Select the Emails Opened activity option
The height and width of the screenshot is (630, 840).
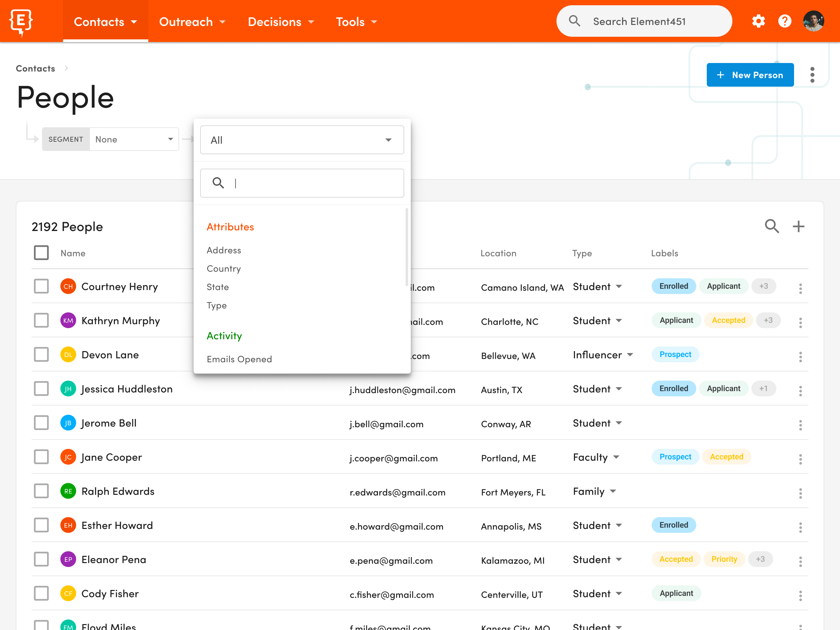[x=239, y=359]
